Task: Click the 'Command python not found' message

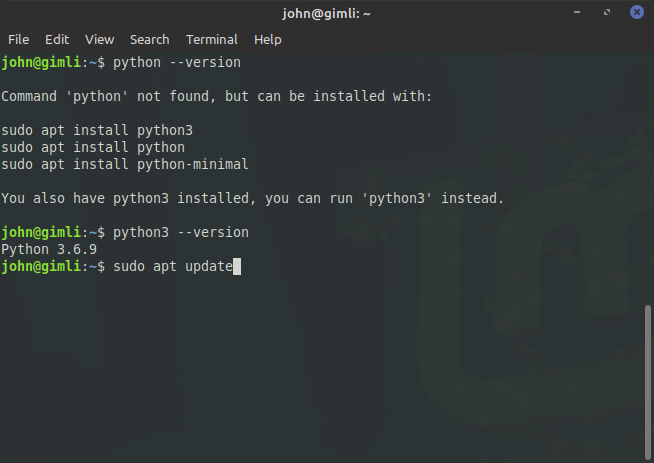Action: tap(216, 96)
